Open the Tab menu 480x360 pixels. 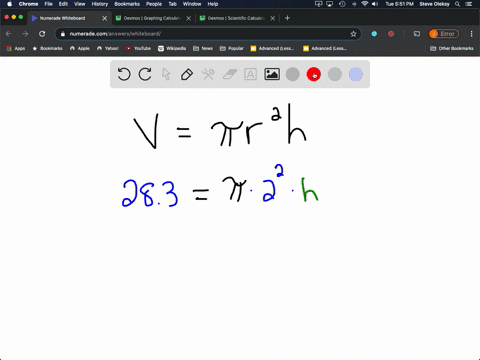(x=172, y=4)
